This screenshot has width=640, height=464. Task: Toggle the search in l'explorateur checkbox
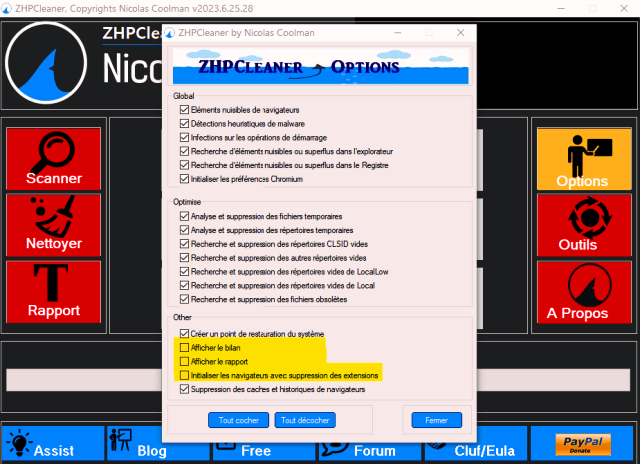tap(184, 151)
